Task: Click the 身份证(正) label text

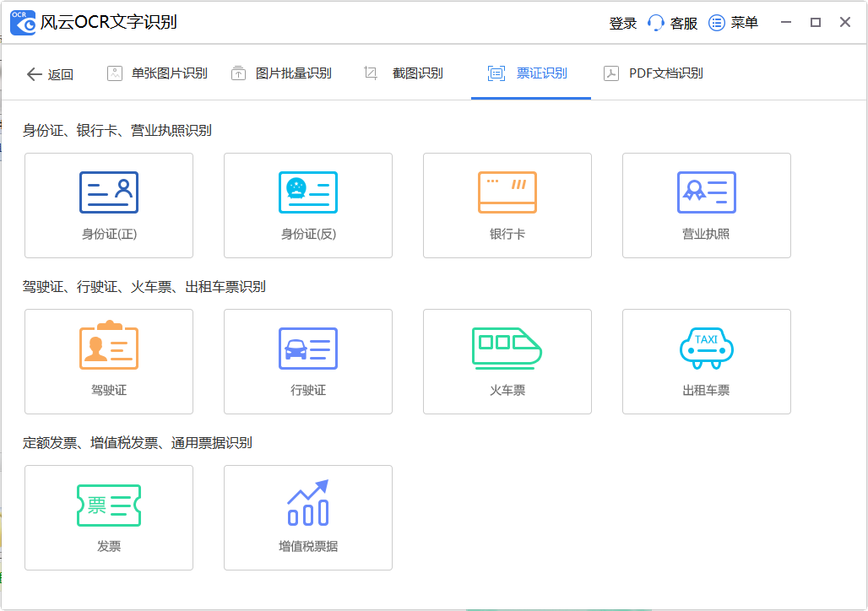Action: (x=109, y=234)
